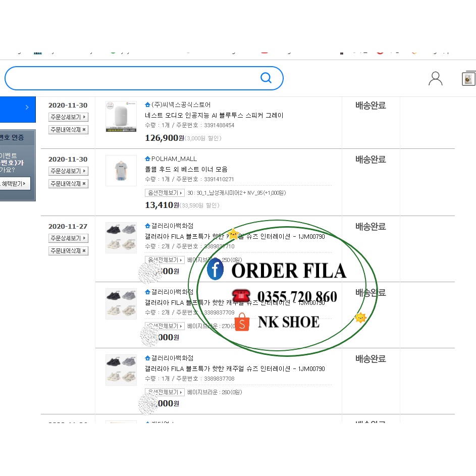Click the Shopee bag icon beside NK SHOE
Screen dimensions: 476x476
click(242, 322)
